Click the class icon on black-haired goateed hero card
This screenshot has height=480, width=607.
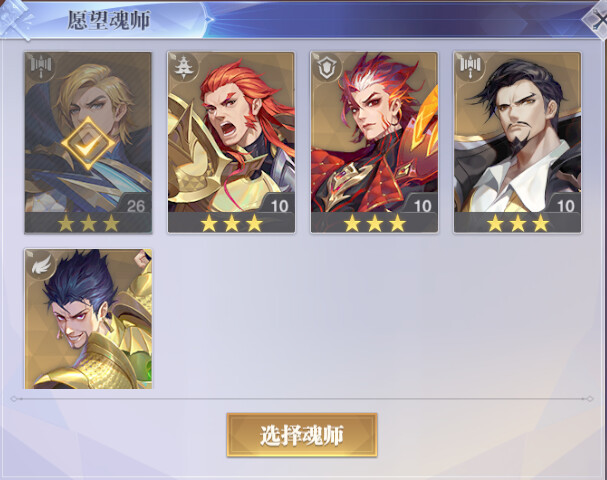pos(470,65)
